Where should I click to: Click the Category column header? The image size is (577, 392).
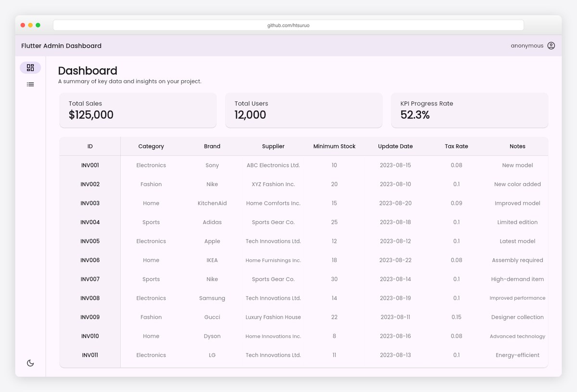151,146
